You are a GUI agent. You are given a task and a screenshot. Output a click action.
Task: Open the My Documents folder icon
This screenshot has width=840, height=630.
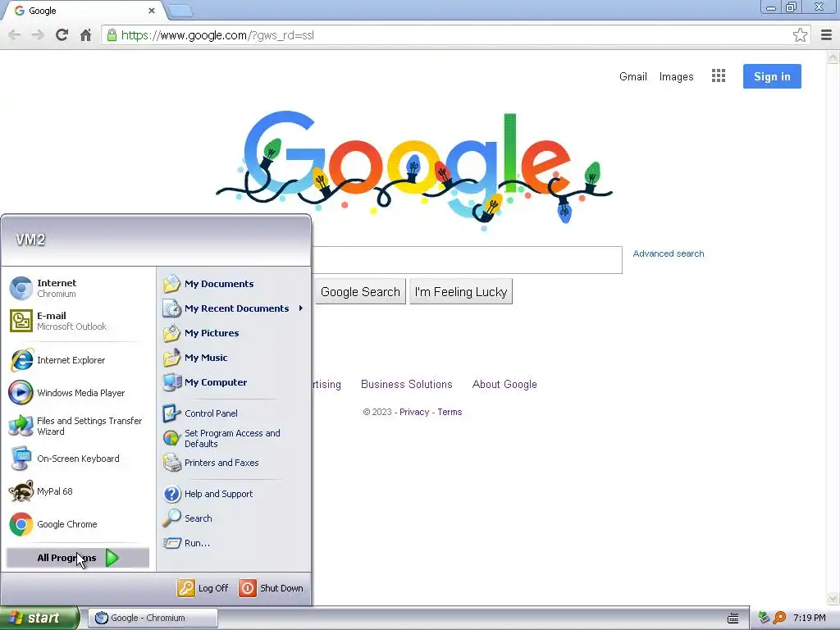coord(171,283)
